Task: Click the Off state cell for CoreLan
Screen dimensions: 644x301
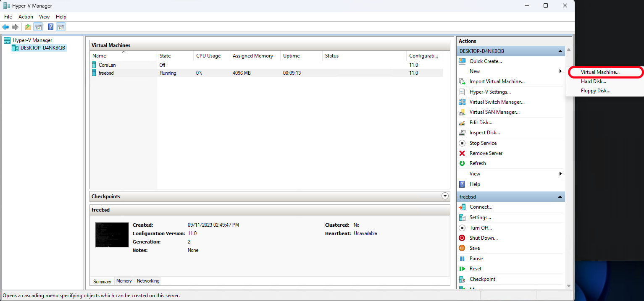Action: pos(162,65)
